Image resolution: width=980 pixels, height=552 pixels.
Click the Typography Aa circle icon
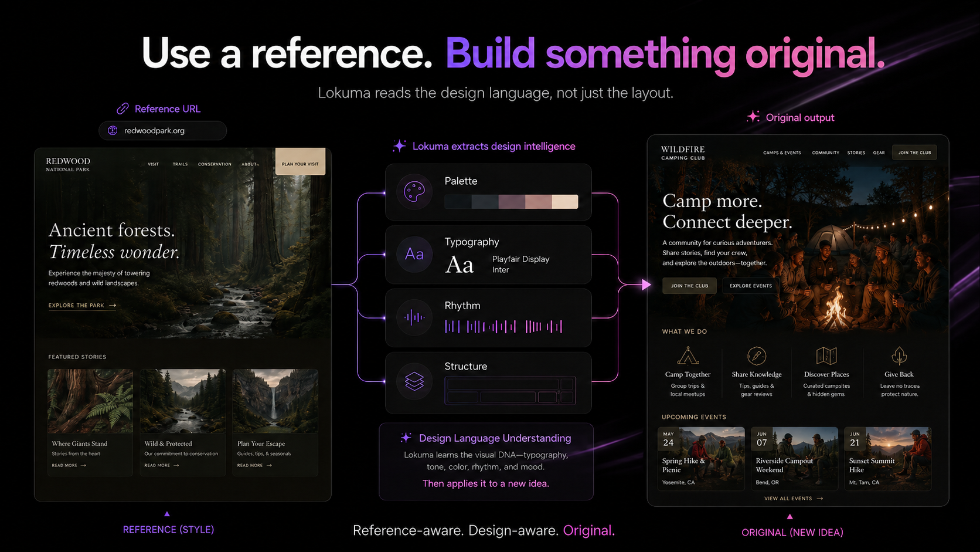click(x=414, y=254)
